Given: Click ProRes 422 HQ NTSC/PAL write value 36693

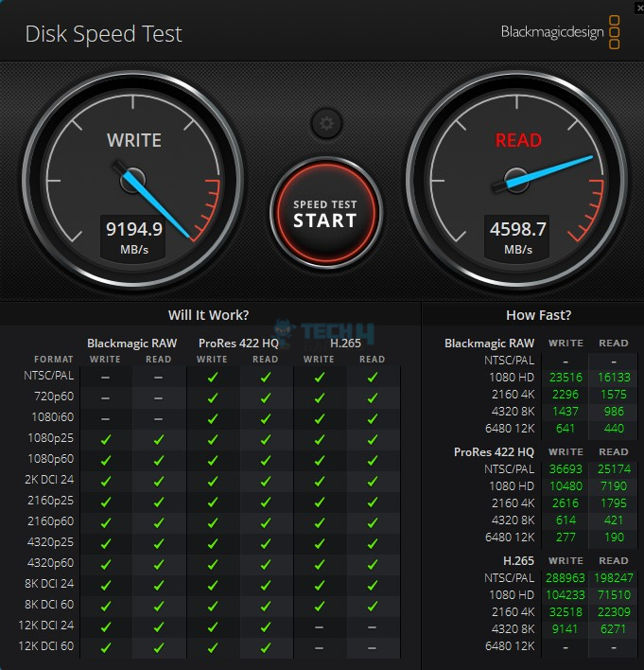Looking at the screenshot, I should 566,469.
